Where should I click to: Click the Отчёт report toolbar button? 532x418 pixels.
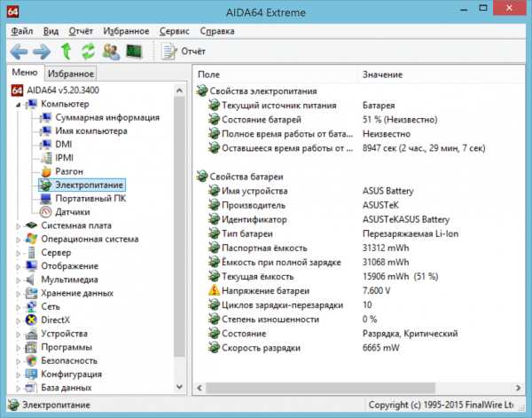(x=184, y=51)
